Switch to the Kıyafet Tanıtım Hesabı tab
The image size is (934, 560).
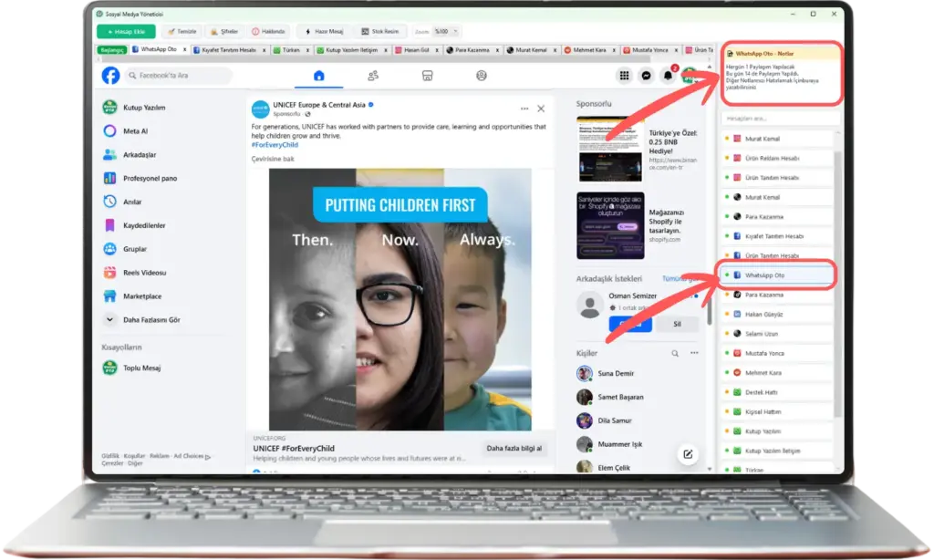point(229,50)
